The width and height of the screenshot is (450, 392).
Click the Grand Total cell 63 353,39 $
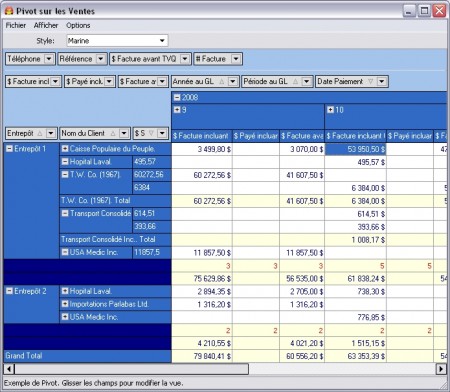point(355,356)
